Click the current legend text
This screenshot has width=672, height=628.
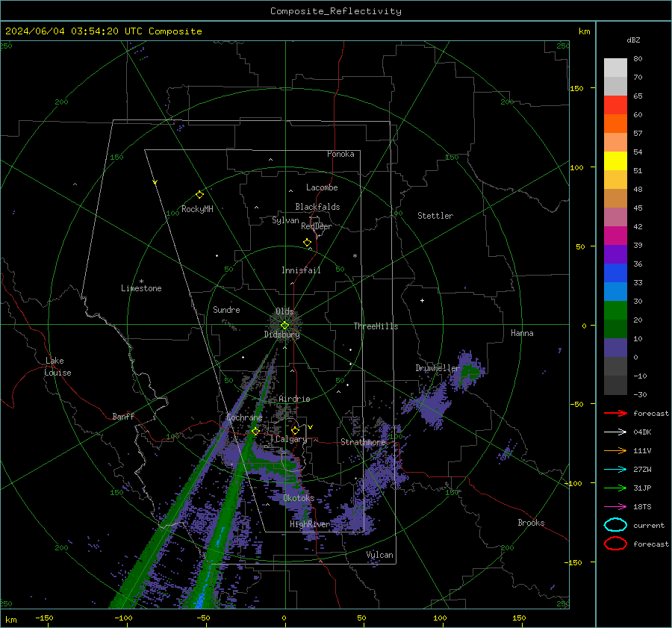(648, 525)
